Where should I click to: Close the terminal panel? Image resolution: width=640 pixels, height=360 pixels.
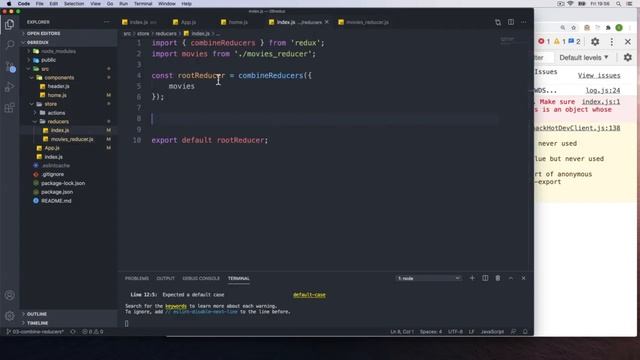(x=524, y=278)
